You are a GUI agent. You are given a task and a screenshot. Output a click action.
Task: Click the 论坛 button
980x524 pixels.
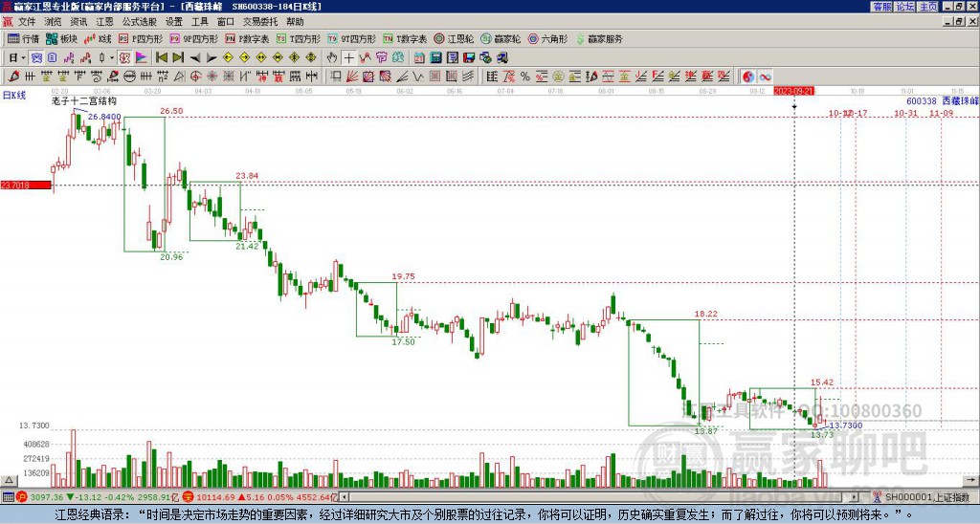pyautogui.click(x=905, y=7)
